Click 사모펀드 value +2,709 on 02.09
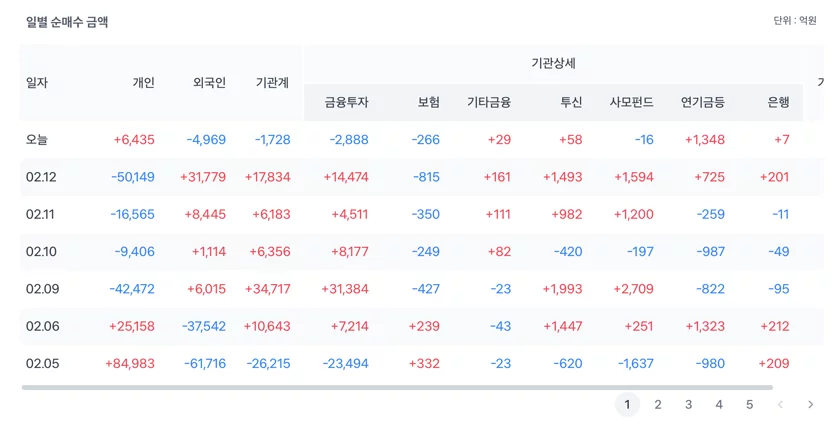835x424 pixels. tap(634, 289)
